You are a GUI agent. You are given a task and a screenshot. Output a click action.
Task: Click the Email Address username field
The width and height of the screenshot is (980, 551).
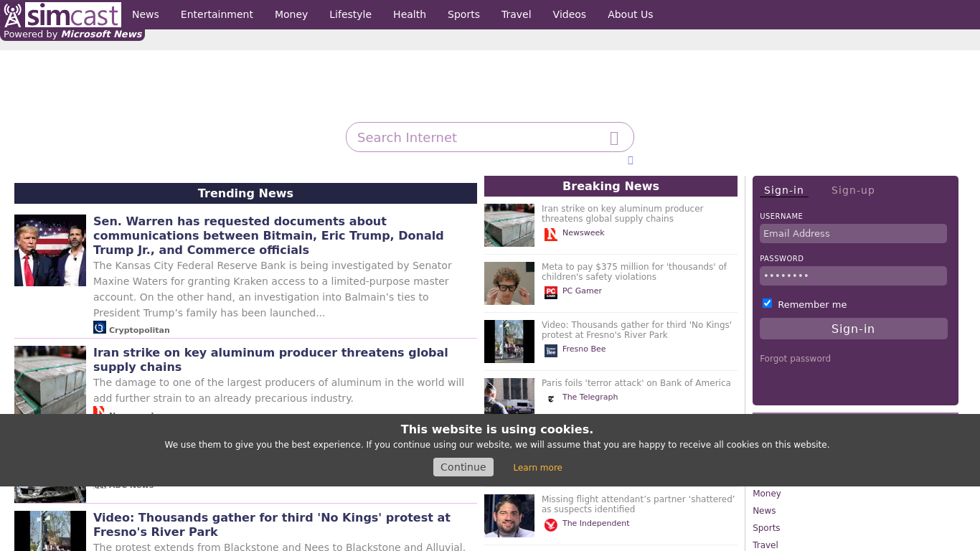[852, 234]
